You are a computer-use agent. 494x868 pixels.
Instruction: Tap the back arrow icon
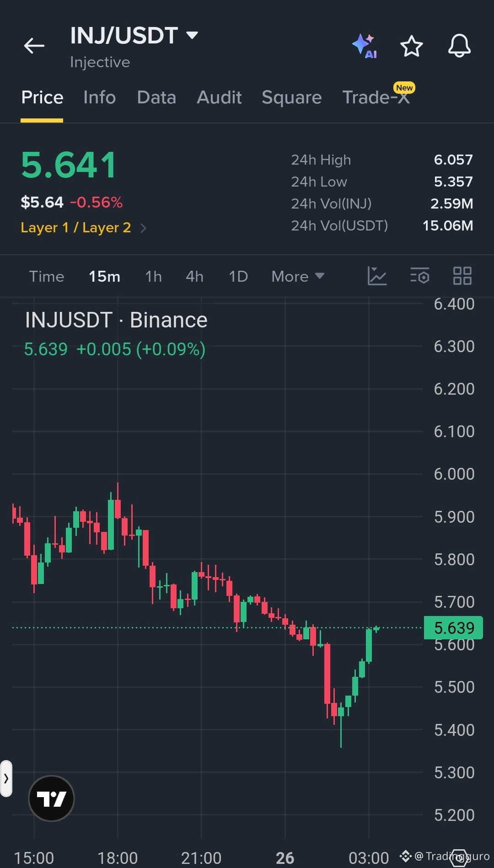coord(34,46)
